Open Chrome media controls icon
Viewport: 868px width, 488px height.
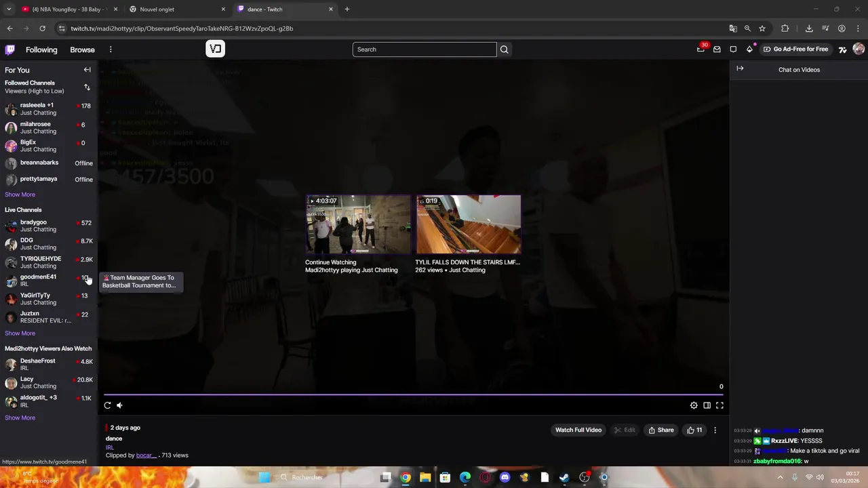[825, 28]
